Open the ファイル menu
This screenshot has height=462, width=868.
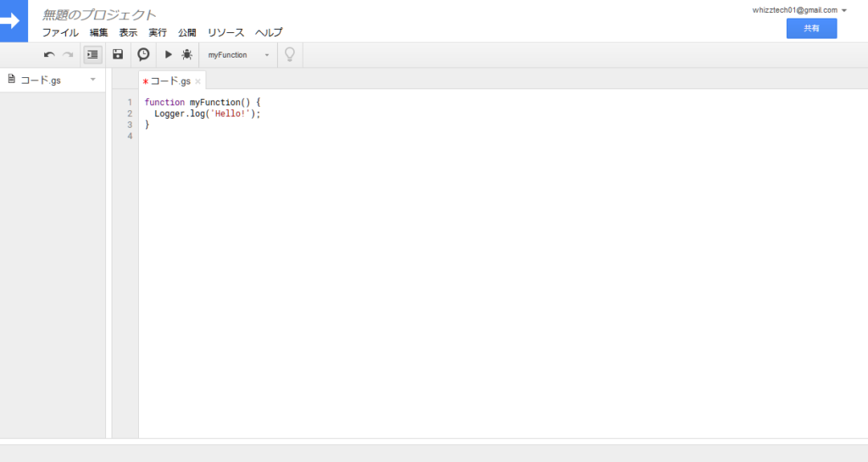tap(60, 32)
